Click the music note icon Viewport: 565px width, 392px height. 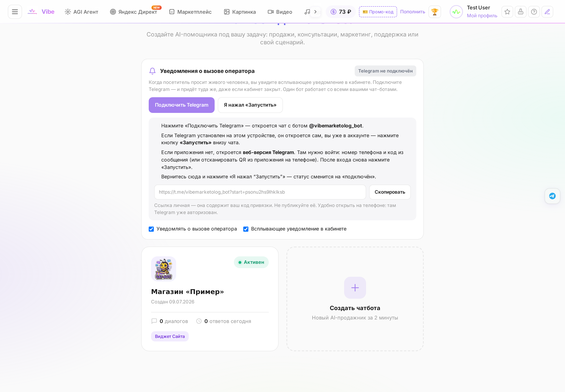click(x=307, y=12)
